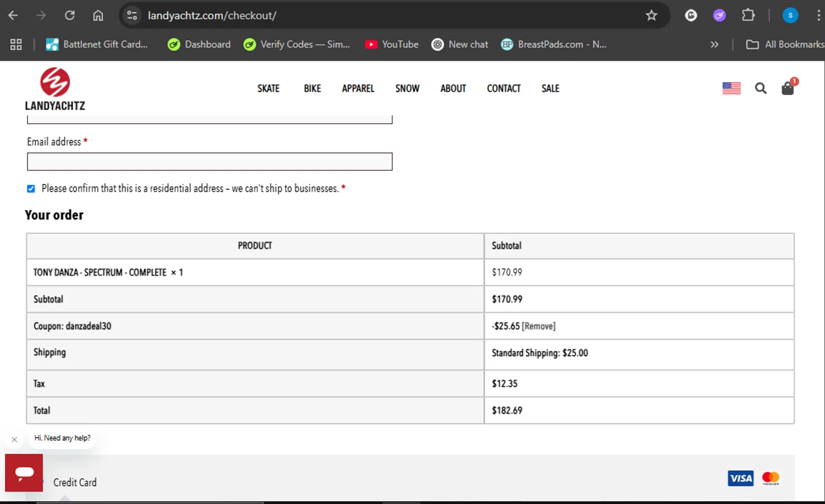The width and height of the screenshot is (825, 504).
Task: Reload the checkout page
Action: 69,15
